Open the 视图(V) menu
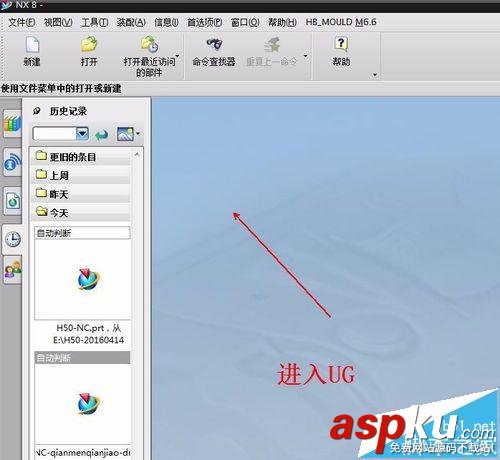Screen dimensions: 500x460 [58, 22]
